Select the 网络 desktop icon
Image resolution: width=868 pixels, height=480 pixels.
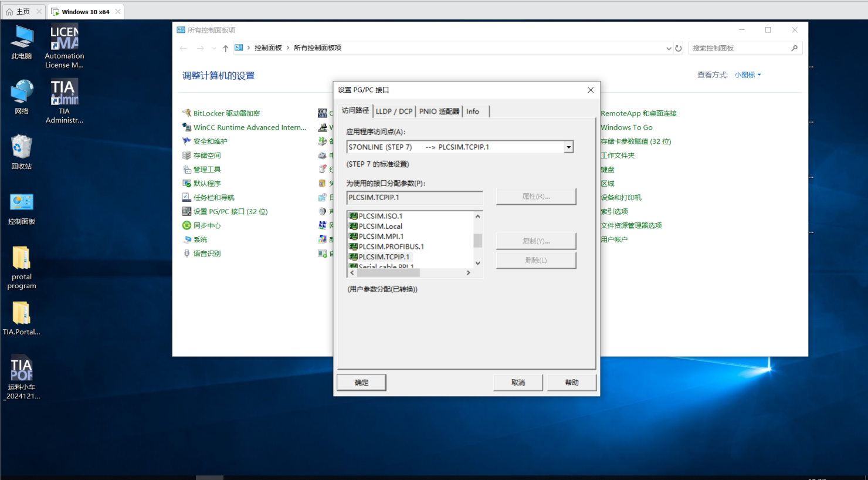click(22, 97)
